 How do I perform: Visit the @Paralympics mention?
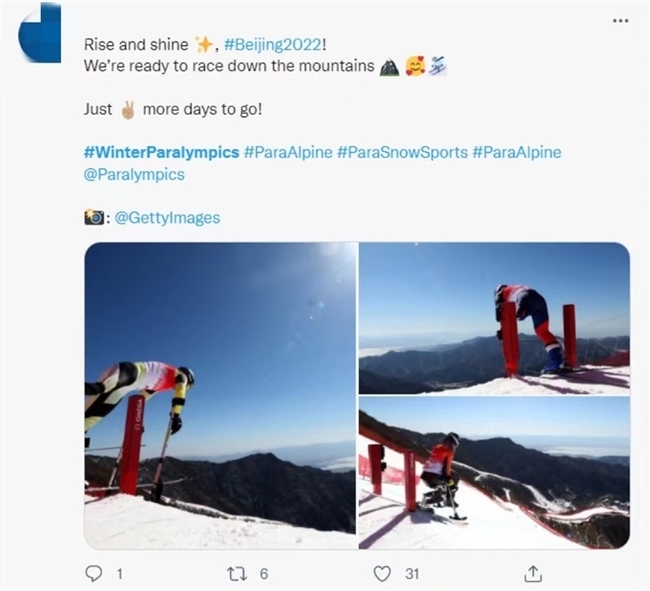134,174
